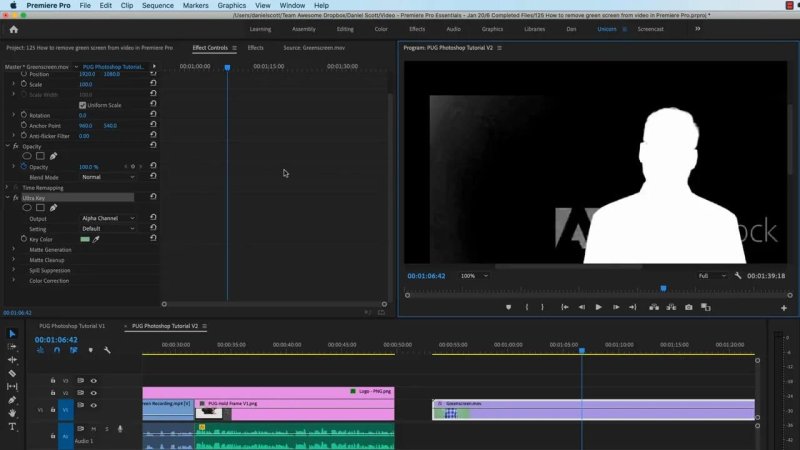The image size is (800, 450).
Task: Toggle animation stopwatch for Scale
Action: click(x=23, y=84)
